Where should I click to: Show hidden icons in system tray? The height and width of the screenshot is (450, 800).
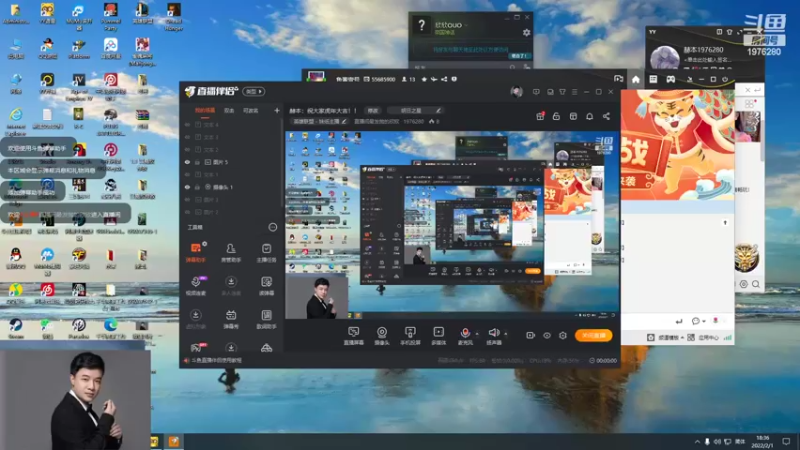[x=697, y=441]
